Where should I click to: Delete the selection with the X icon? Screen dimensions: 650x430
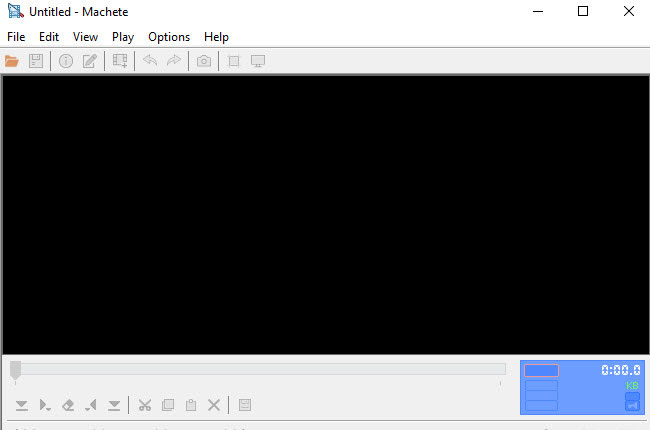pyautogui.click(x=214, y=405)
